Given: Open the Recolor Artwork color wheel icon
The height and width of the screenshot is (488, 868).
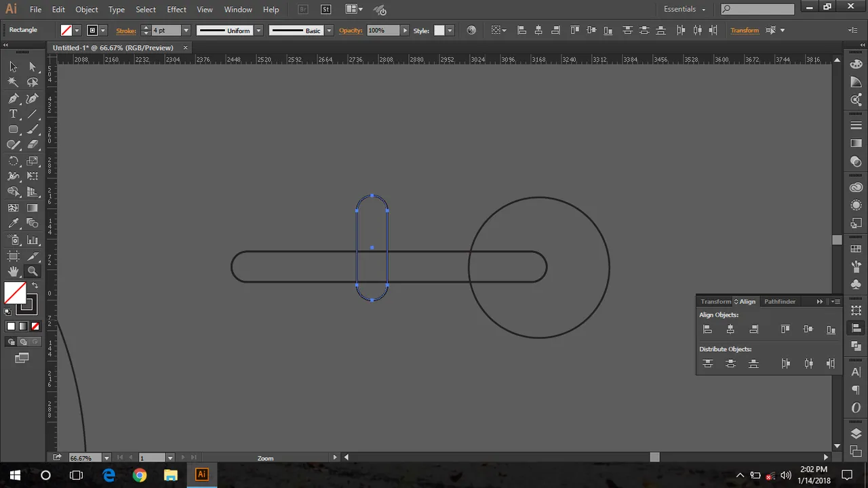Looking at the screenshot, I should pos(471,30).
